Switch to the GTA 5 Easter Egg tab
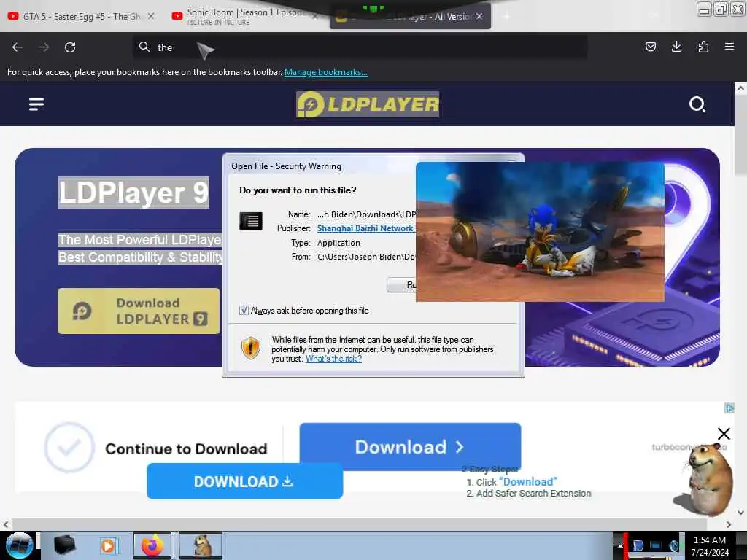The image size is (747, 560). [82, 17]
